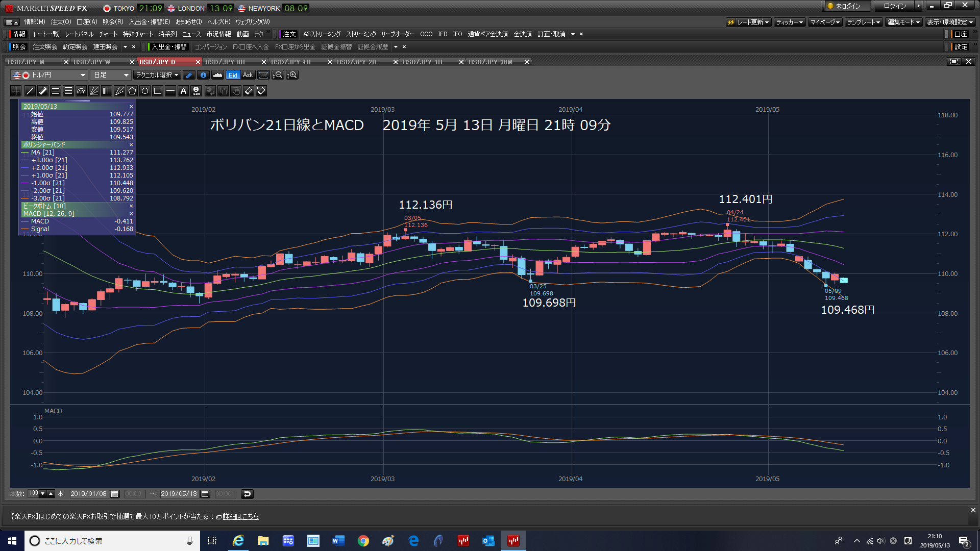Click the chart range bracket icon
This screenshot has width=980, height=551.
(263, 75)
